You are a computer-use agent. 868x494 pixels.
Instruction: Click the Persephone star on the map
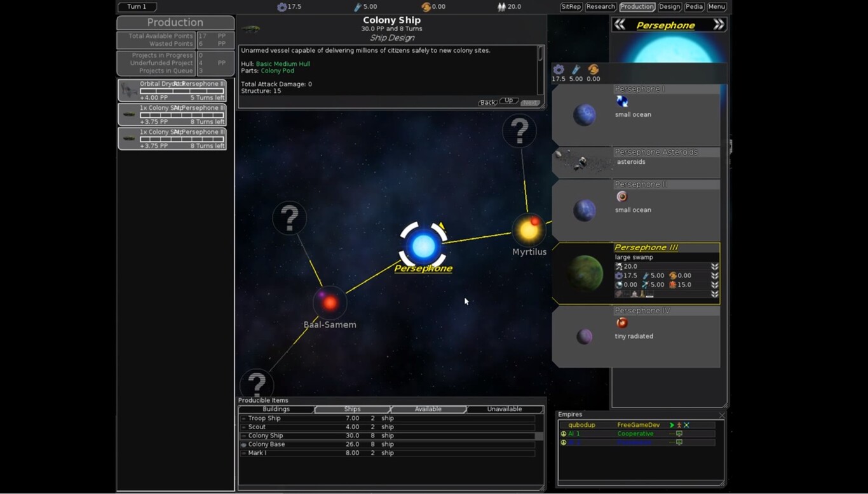(x=423, y=246)
